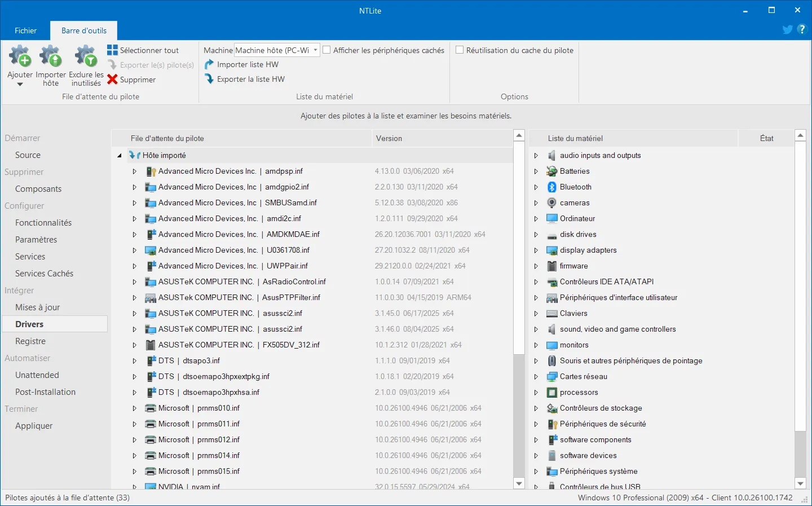Click the processors category icon

pyautogui.click(x=552, y=392)
